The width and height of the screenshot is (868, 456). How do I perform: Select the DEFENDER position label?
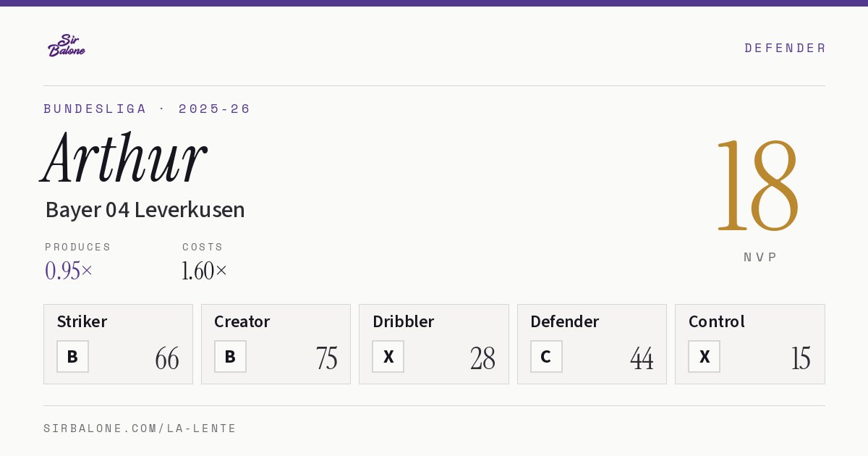click(785, 48)
